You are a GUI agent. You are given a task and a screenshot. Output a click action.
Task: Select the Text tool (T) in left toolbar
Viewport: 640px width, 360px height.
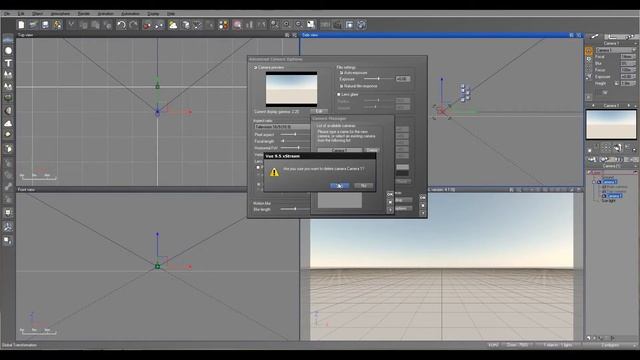tap(8, 63)
